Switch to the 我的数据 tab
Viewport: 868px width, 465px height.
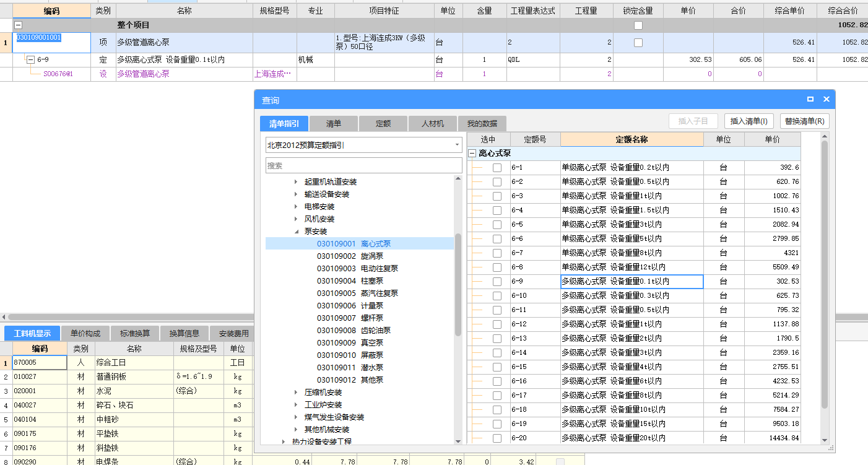click(482, 123)
